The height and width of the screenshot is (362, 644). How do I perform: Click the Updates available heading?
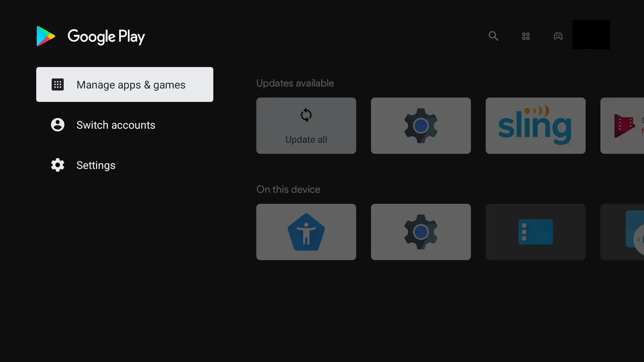295,83
